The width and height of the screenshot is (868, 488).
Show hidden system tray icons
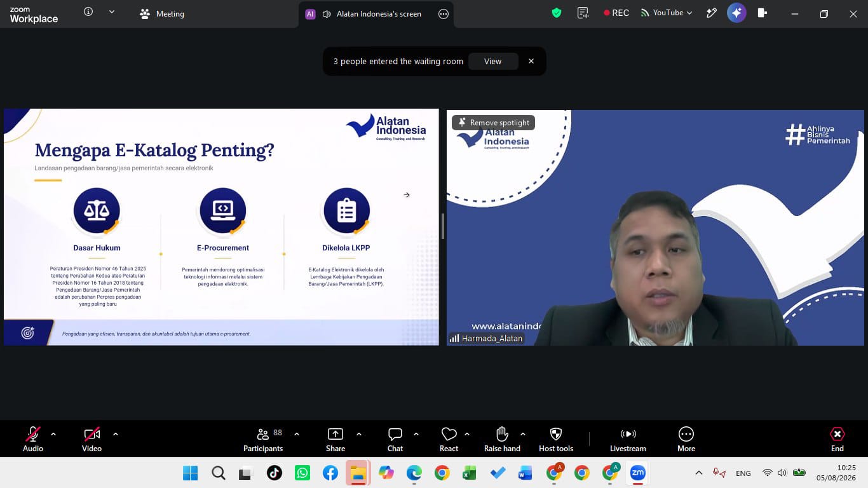(x=699, y=473)
